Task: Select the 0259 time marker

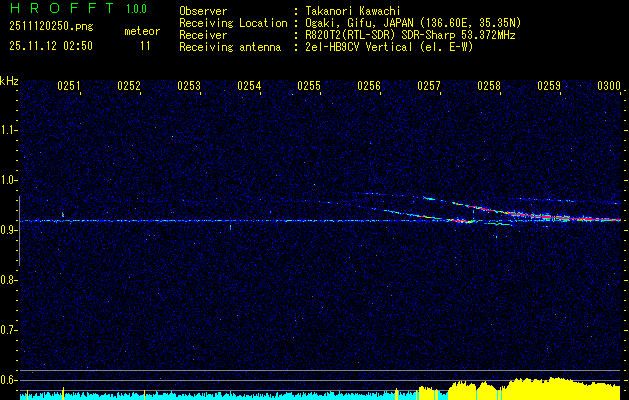Action: click(549, 87)
